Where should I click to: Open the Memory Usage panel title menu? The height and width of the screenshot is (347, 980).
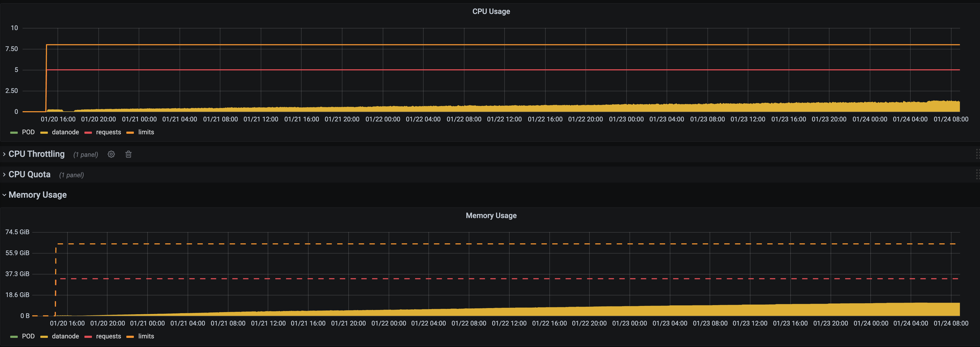click(x=491, y=215)
